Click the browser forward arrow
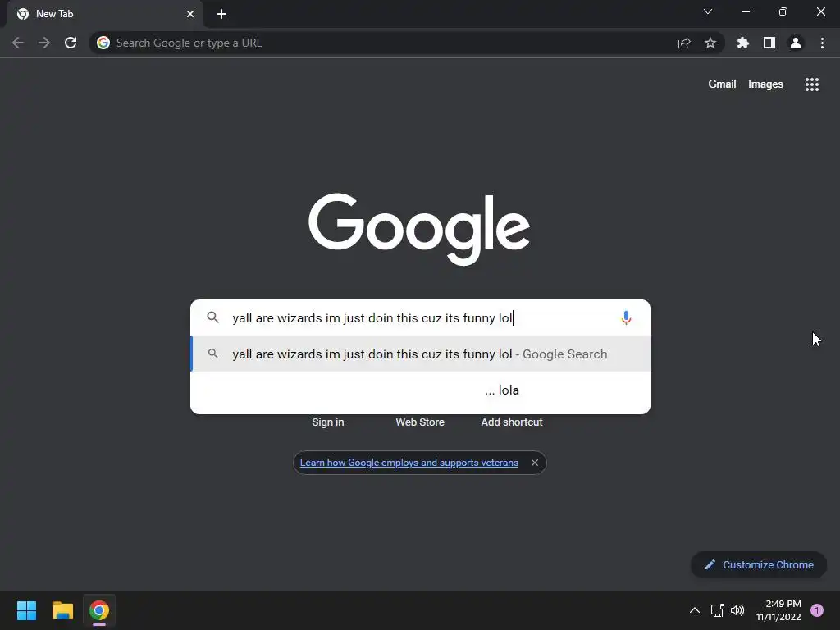The height and width of the screenshot is (630, 840). coord(44,43)
